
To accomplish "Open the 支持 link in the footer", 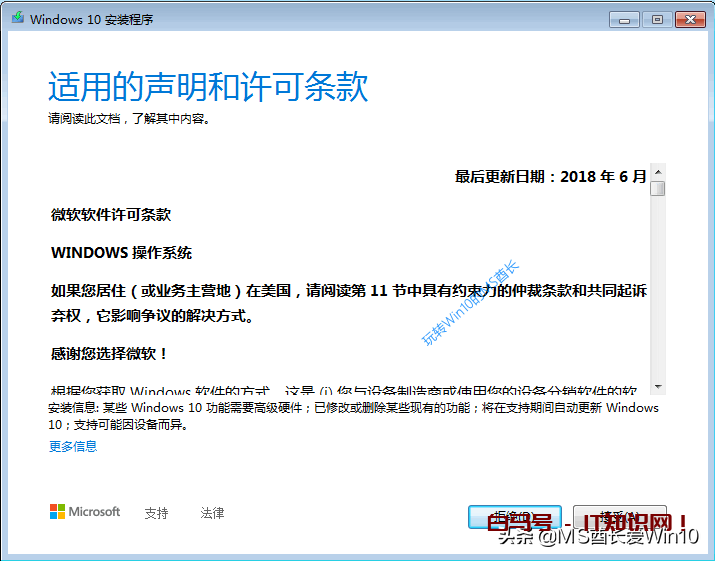I will tap(156, 513).
